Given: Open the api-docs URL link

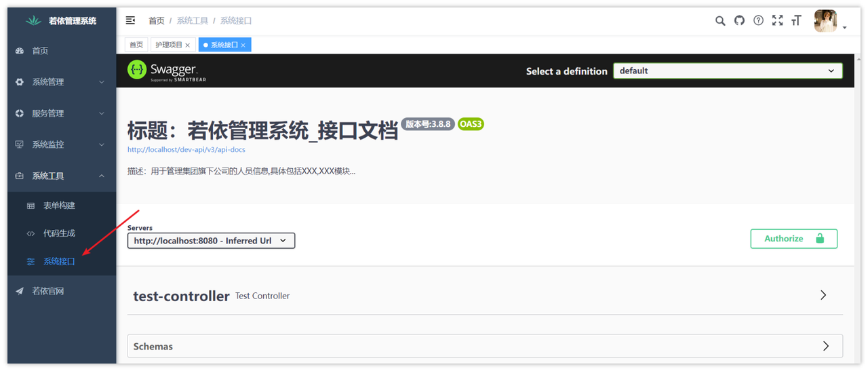Looking at the screenshot, I should 186,149.
